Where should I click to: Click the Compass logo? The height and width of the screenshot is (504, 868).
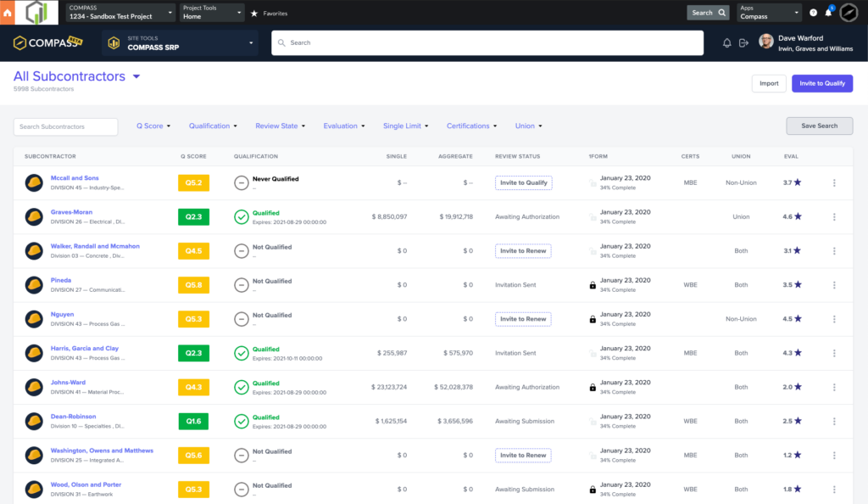pyautogui.click(x=47, y=42)
